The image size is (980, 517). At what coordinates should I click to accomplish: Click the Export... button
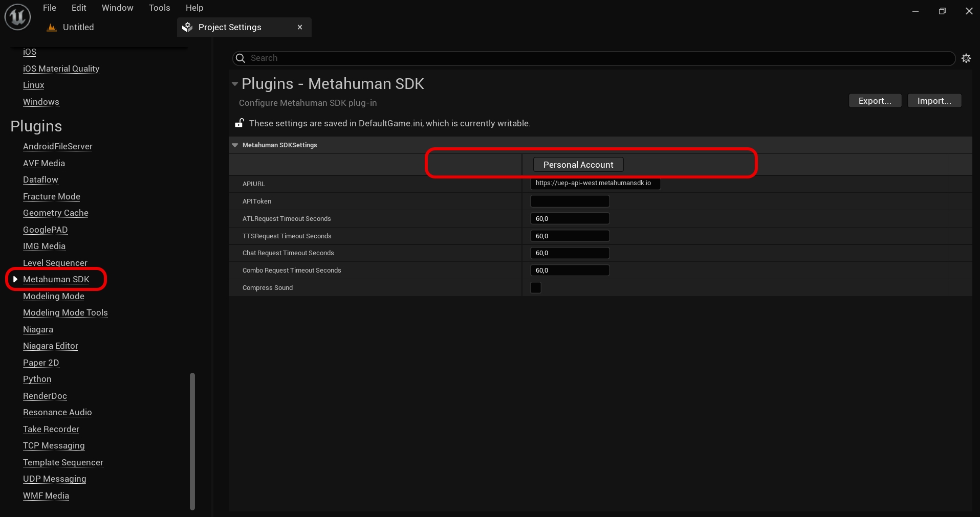click(x=875, y=101)
